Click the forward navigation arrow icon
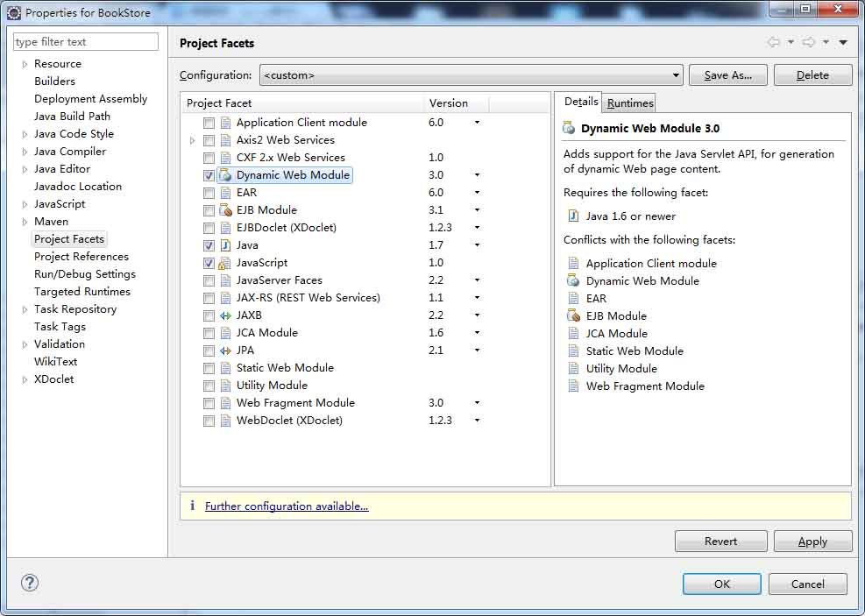Screen dimensions: 865x616 tap(809, 42)
